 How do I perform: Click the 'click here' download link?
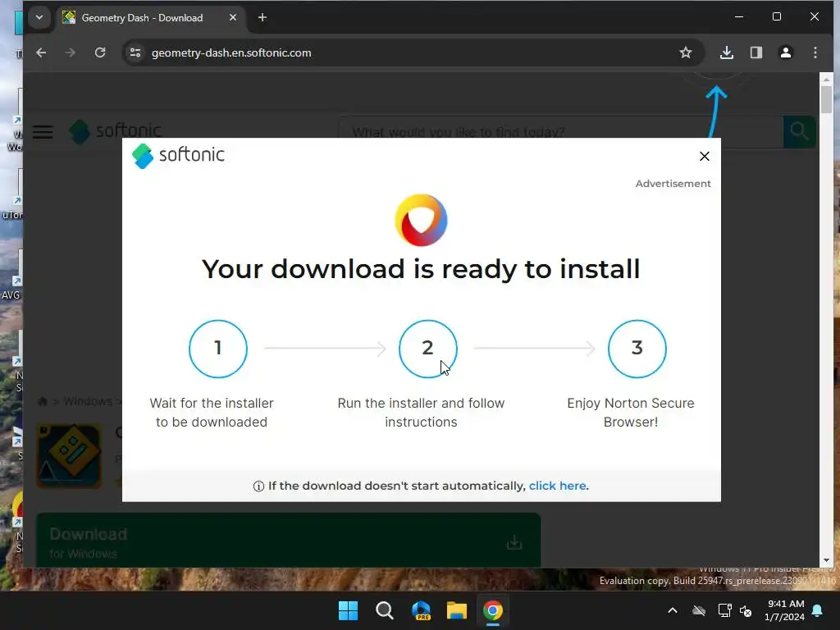557,486
